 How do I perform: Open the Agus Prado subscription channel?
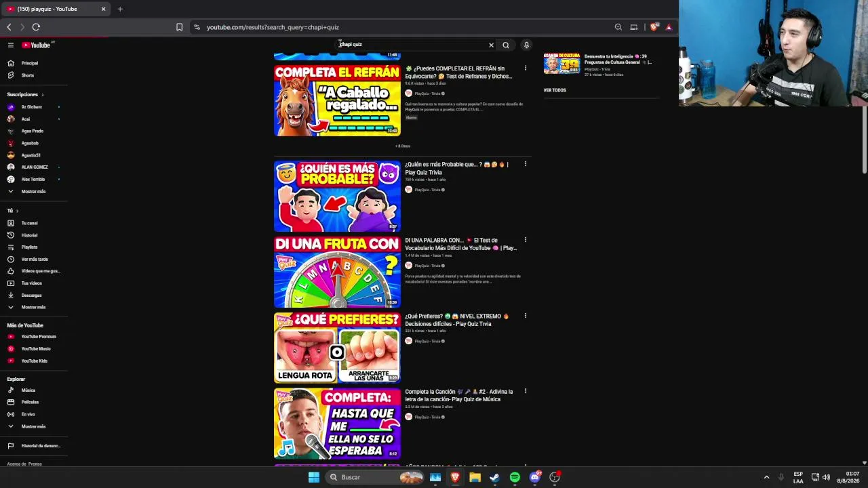tap(32, 131)
